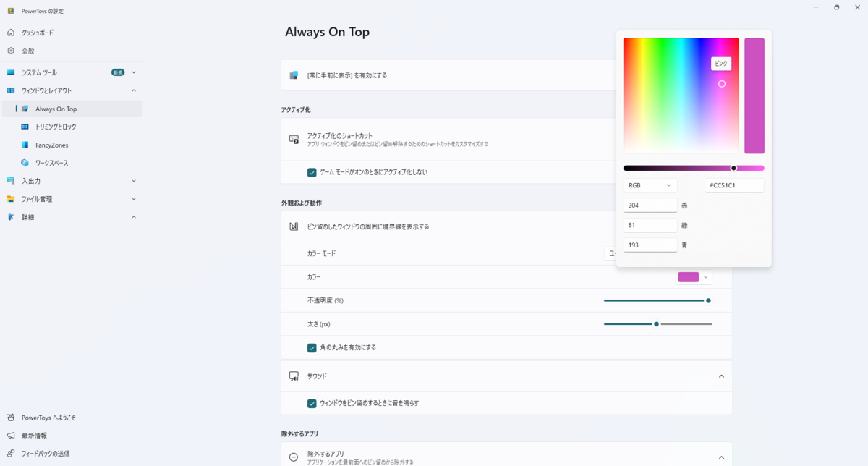This screenshot has width=868, height=466.
Task: Click the 緑 value field 81
Action: point(650,225)
